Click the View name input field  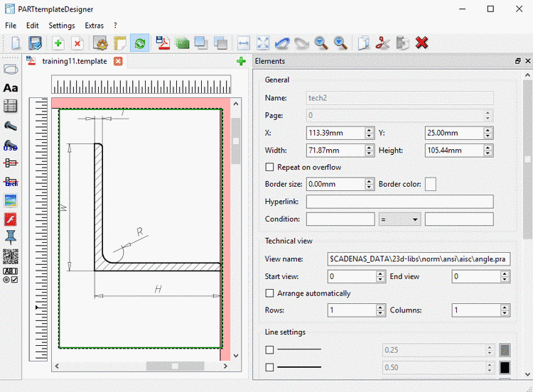click(x=418, y=258)
